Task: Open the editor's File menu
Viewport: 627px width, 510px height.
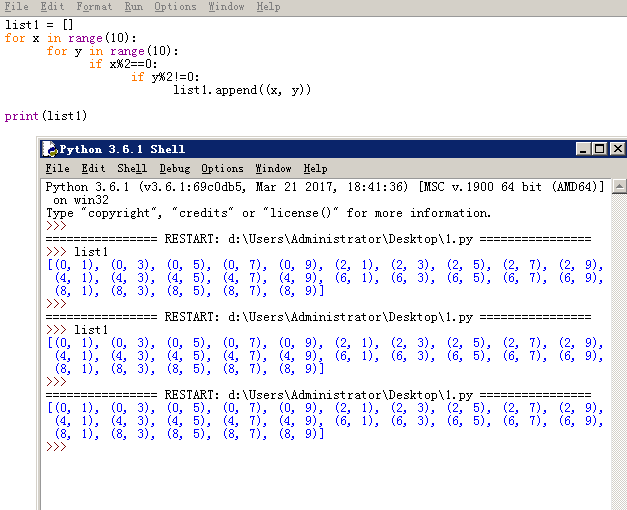Action: [16, 7]
